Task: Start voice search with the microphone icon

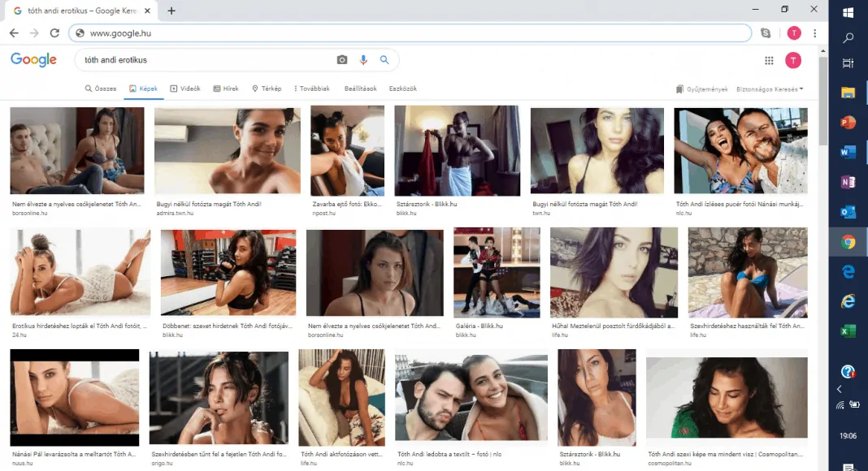Action: (x=363, y=60)
